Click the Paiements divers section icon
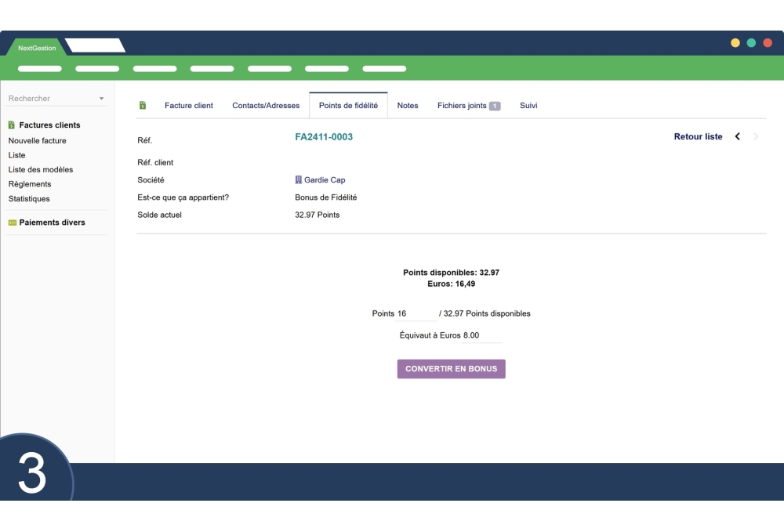784x532 pixels. click(x=12, y=223)
